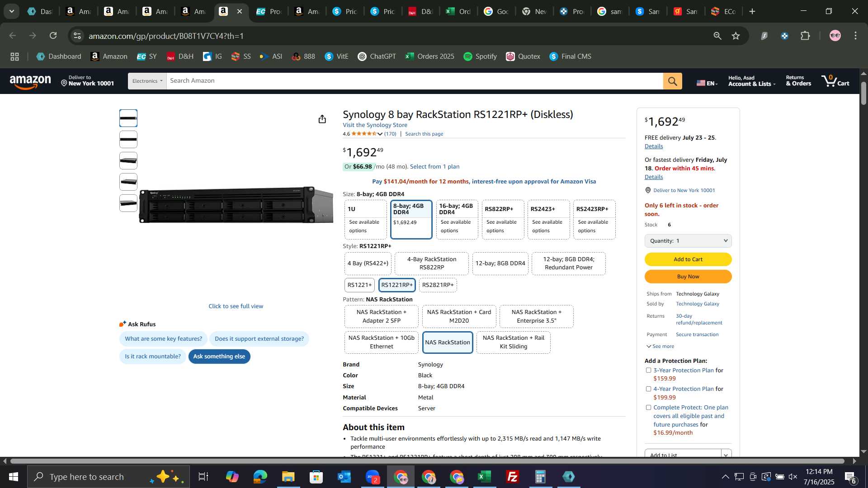The height and width of the screenshot is (488, 868).
Task: Open the ChatGPT bookmark
Action: [377, 56]
